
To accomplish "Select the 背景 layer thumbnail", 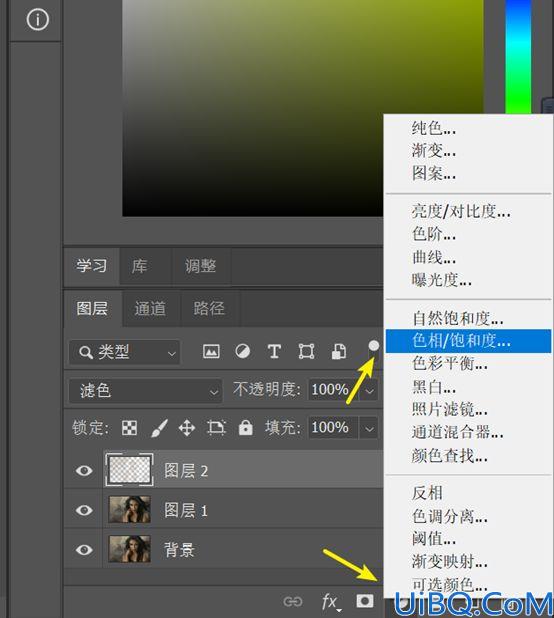I will [x=130, y=549].
